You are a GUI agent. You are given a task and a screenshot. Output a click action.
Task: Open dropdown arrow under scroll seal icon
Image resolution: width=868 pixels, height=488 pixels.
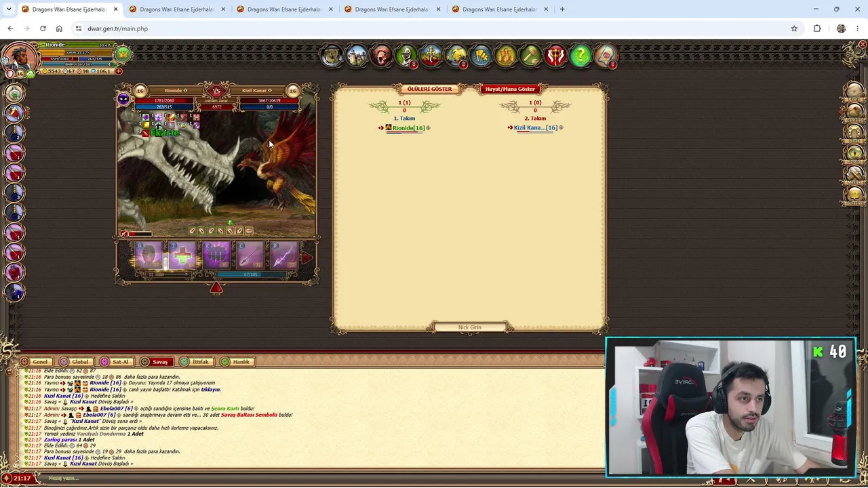click(x=612, y=65)
